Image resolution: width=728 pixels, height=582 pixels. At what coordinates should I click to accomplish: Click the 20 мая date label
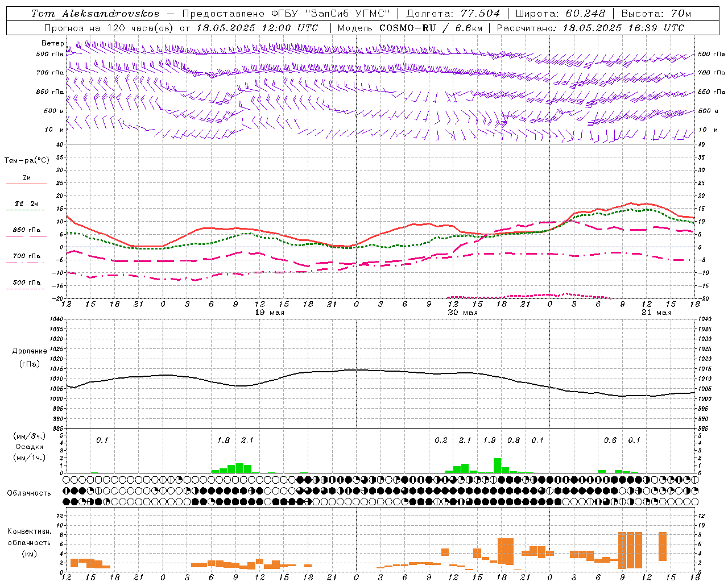(x=463, y=313)
